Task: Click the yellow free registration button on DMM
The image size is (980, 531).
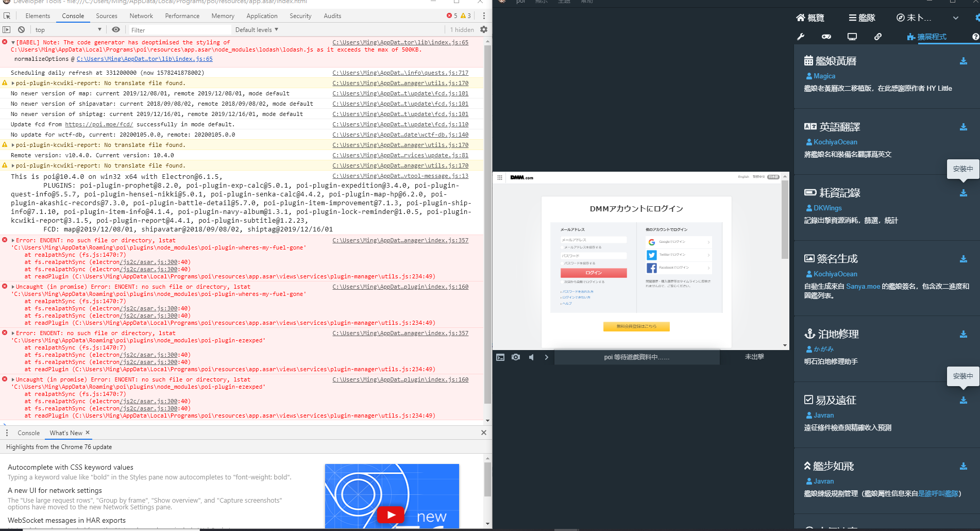Action: [636, 326]
